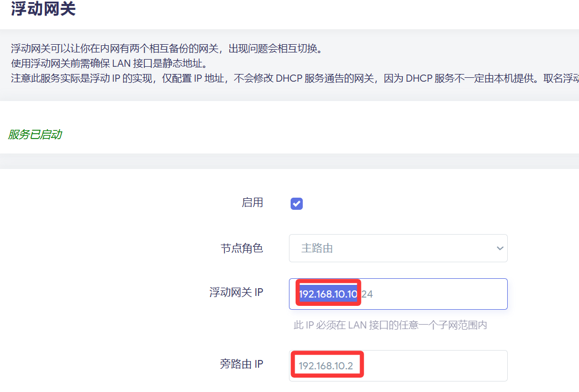The image size is (579, 392).
Task: Open the 节点角色 dropdown
Action: [x=398, y=248]
